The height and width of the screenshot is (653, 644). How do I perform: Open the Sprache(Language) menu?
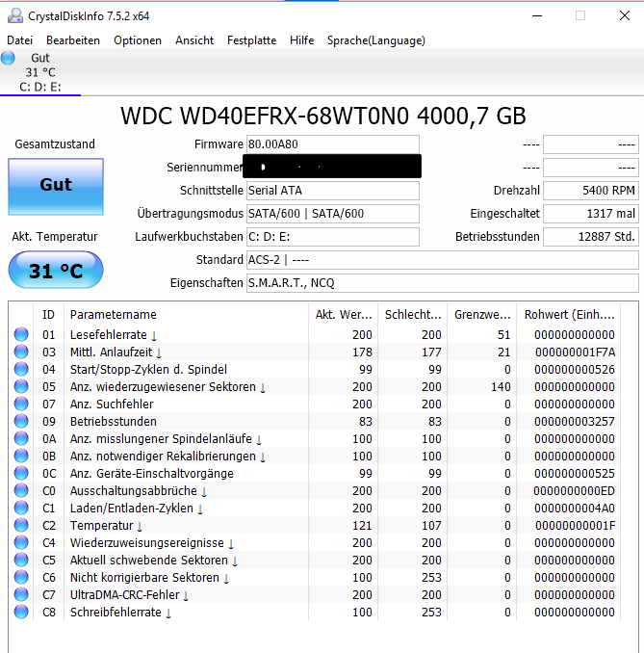[376, 40]
